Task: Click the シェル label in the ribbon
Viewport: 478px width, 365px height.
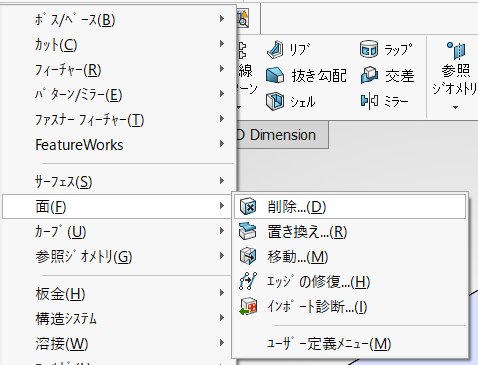Action: [303, 101]
